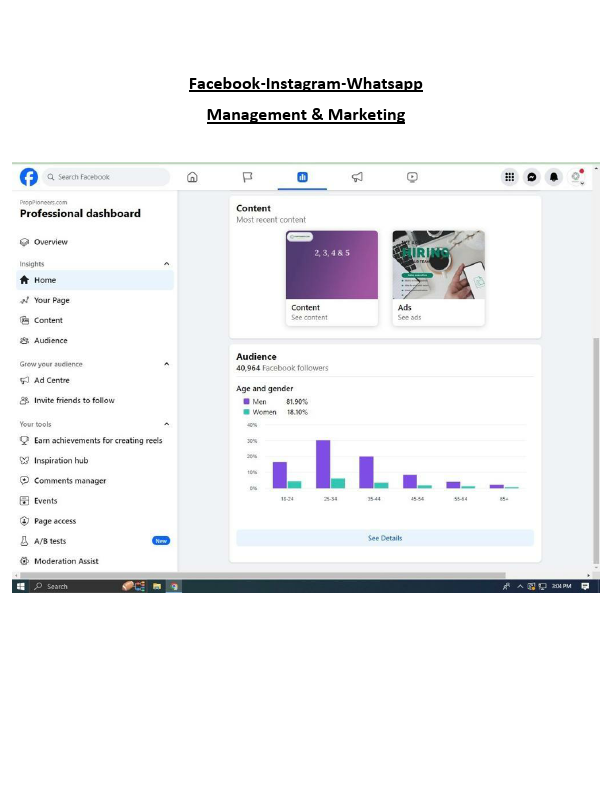Click the Overview sidebar icon
Viewport: 612px width, 792px height.
click(x=24, y=242)
